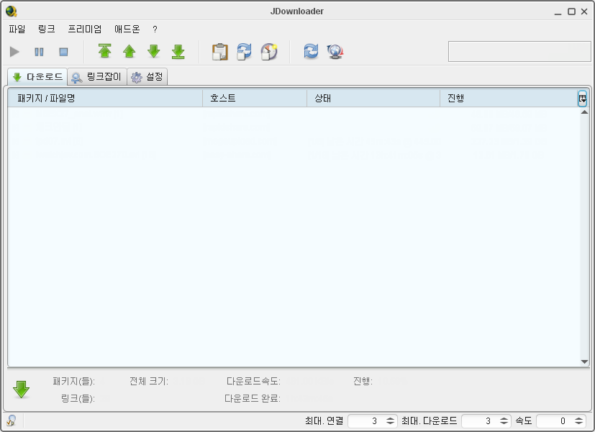595x432 pixels.
Task: Move selection up with the green up arrow
Action: click(x=129, y=51)
